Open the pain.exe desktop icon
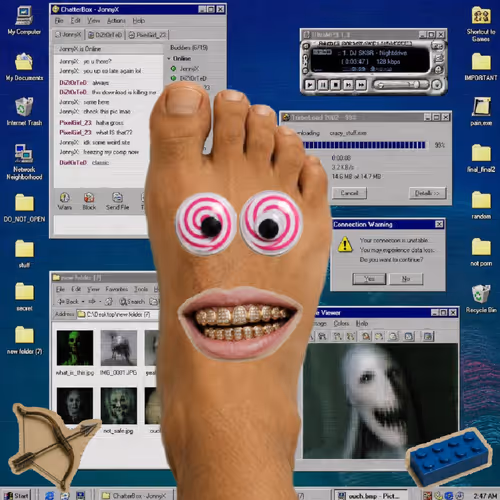500x500 pixels. (x=481, y=111)
